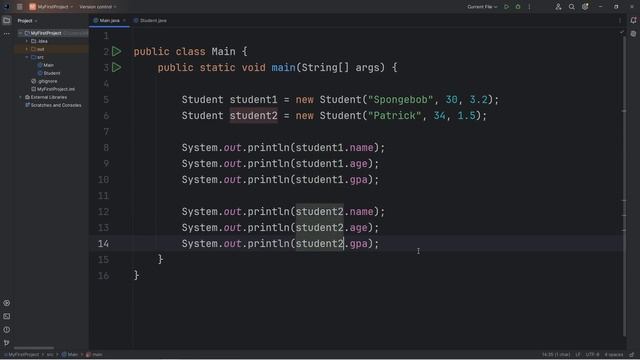Open More tool windows ellipsis
Image resolution: width=640 pixels, height=360 pixels.
click(x=7, y=34)
